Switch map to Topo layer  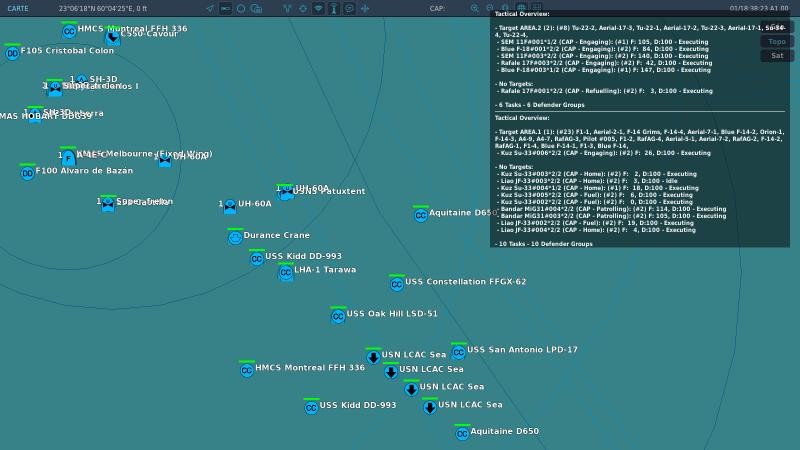(777, 41)
